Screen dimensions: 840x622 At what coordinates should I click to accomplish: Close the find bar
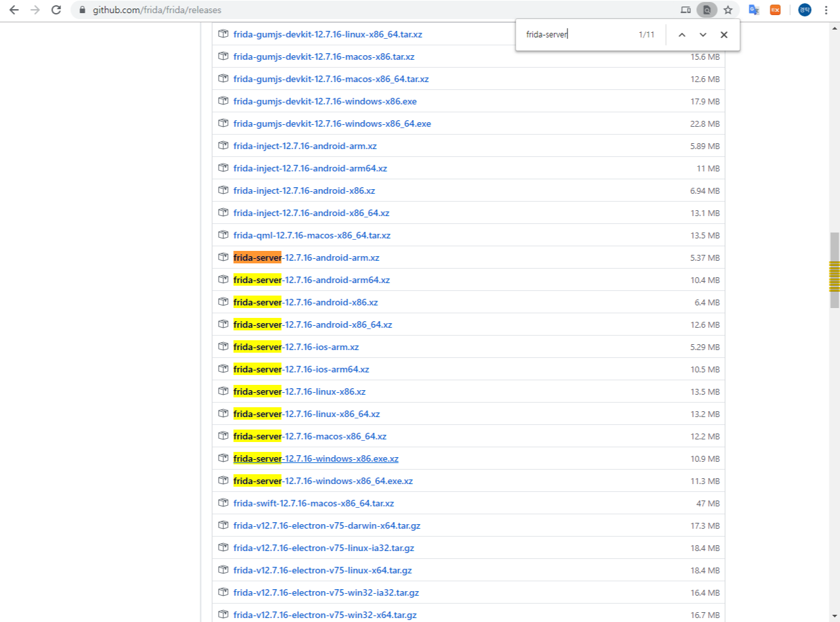pyautogui.click(x=724, y=35)
